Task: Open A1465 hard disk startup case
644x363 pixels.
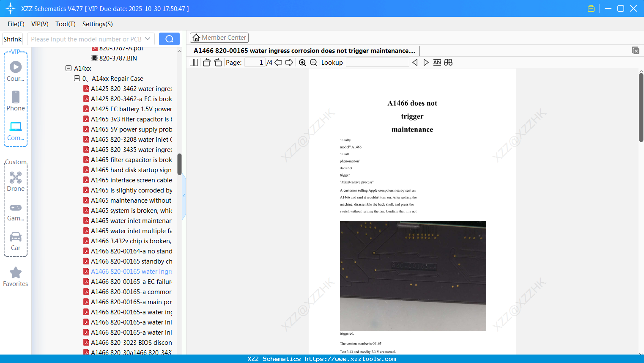Action: 128,170
